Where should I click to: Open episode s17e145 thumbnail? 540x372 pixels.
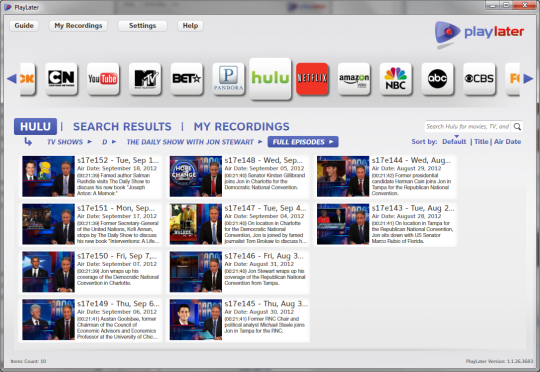pos(196,320)
